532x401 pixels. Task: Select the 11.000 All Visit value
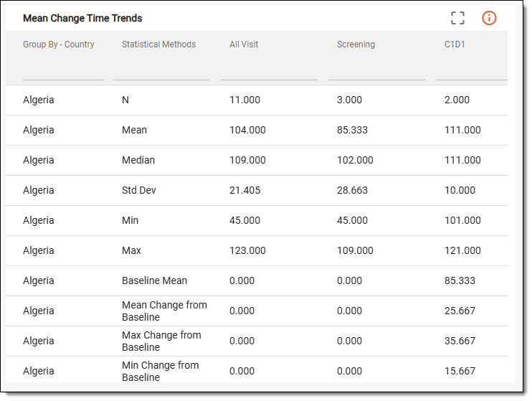click(244, 100)
